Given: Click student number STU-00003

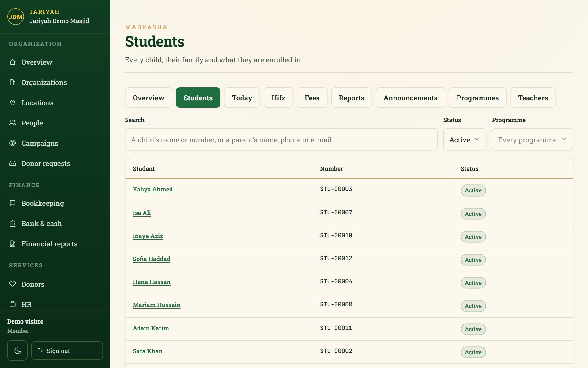Looking at the screenshot, I should [336, 189].
